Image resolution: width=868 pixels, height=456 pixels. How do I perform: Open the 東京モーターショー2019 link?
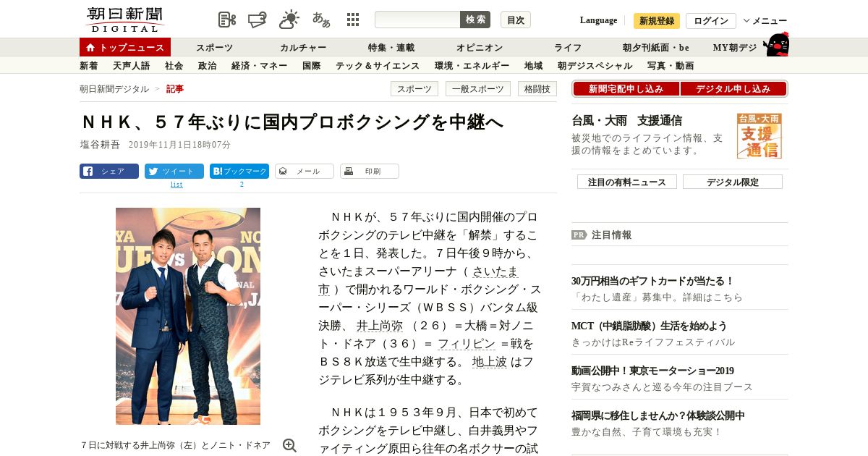652,371
